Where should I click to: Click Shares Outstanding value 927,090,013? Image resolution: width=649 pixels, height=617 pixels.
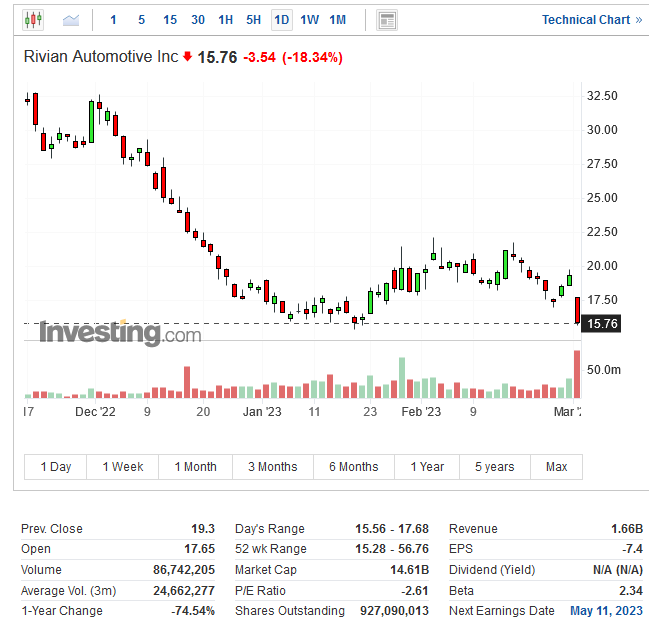click(394, 610)
